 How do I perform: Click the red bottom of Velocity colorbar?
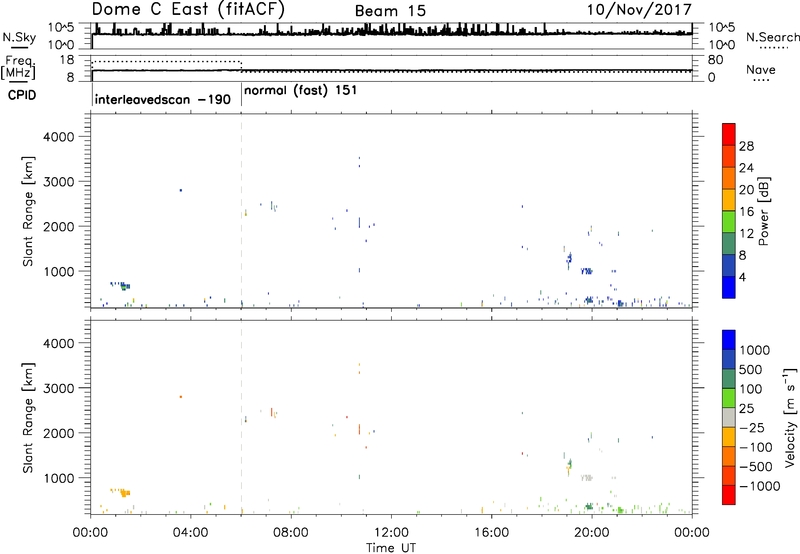[729, 495]
